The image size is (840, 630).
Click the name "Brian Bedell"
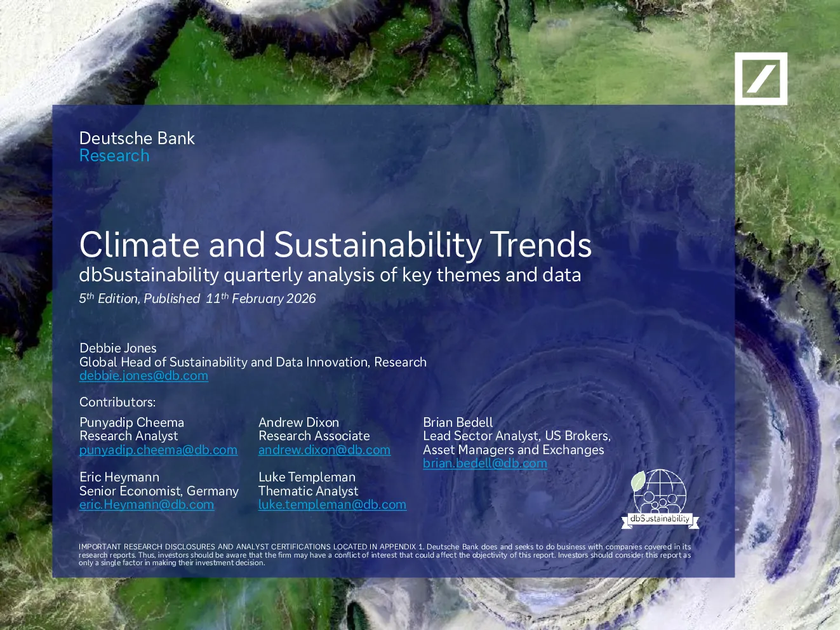[458, 422]
